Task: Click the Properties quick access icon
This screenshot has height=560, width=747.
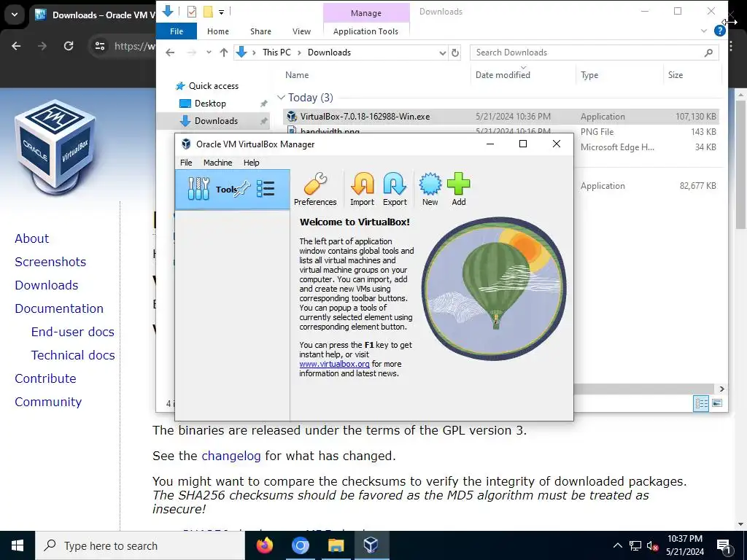Action: 192,12
